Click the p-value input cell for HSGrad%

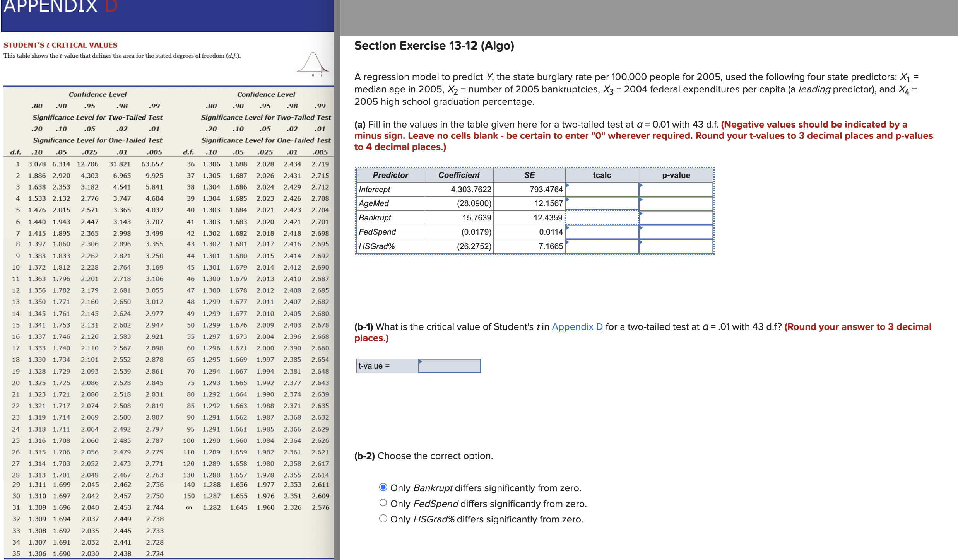(676, 246)
